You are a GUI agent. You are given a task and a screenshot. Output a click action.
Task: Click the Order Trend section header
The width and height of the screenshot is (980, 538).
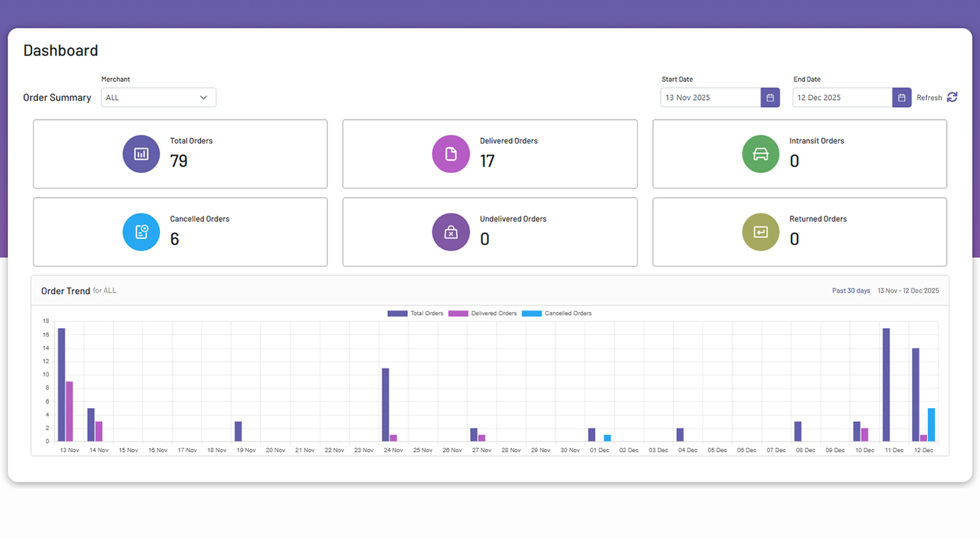click(x=65, y=291)
